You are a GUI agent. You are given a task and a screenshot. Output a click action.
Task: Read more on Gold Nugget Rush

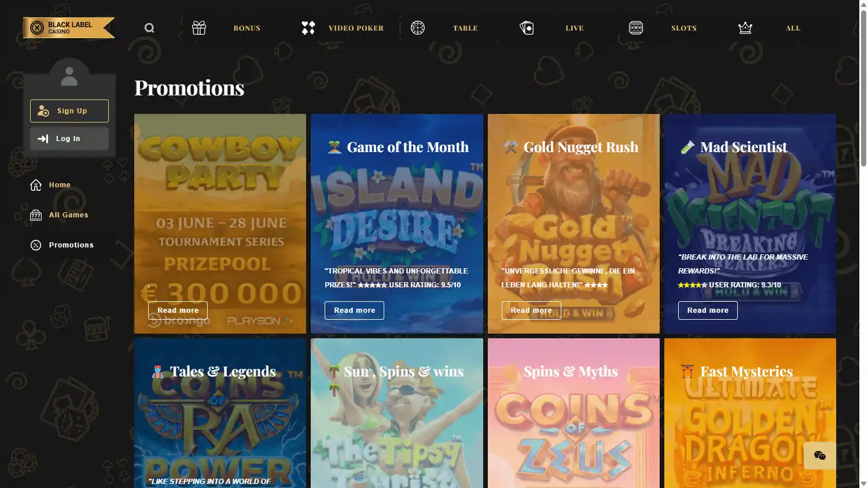[531, 310]
